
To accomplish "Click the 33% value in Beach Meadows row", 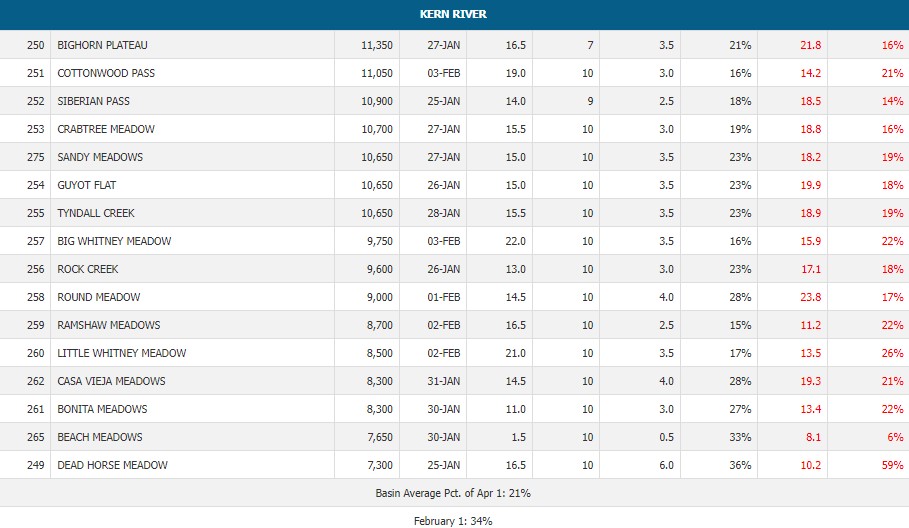I will point(739,437).
